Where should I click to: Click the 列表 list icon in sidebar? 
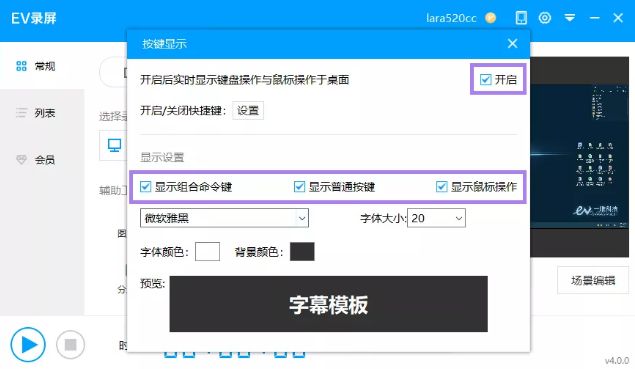[21, 113]
